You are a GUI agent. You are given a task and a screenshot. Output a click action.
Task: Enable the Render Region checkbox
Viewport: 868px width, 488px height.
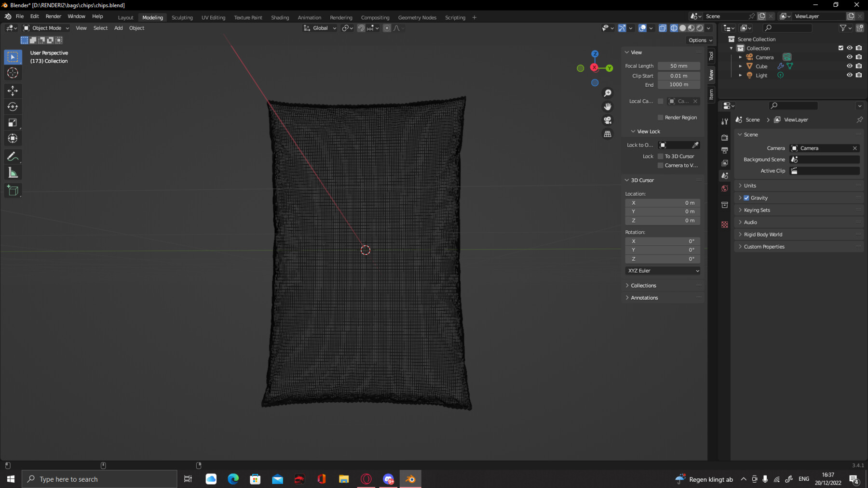tap(661, 118)
